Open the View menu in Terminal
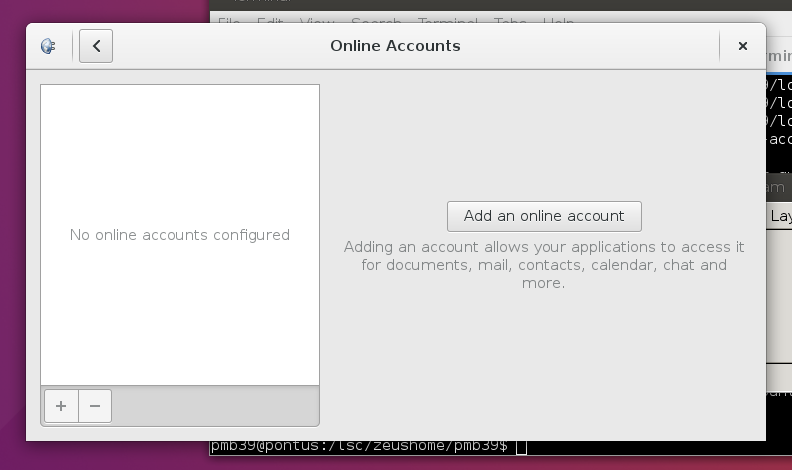 tap(317, 21)
